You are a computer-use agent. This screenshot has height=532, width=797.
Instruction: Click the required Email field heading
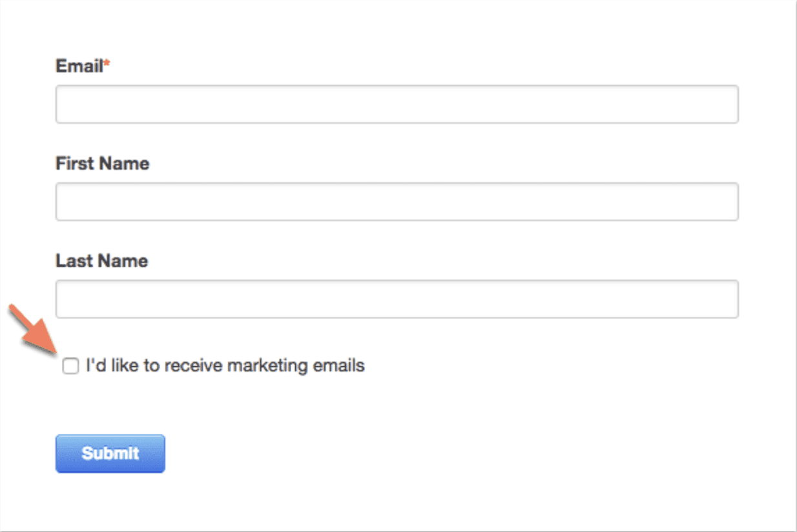pyautogui.click(x=78, y=64)
